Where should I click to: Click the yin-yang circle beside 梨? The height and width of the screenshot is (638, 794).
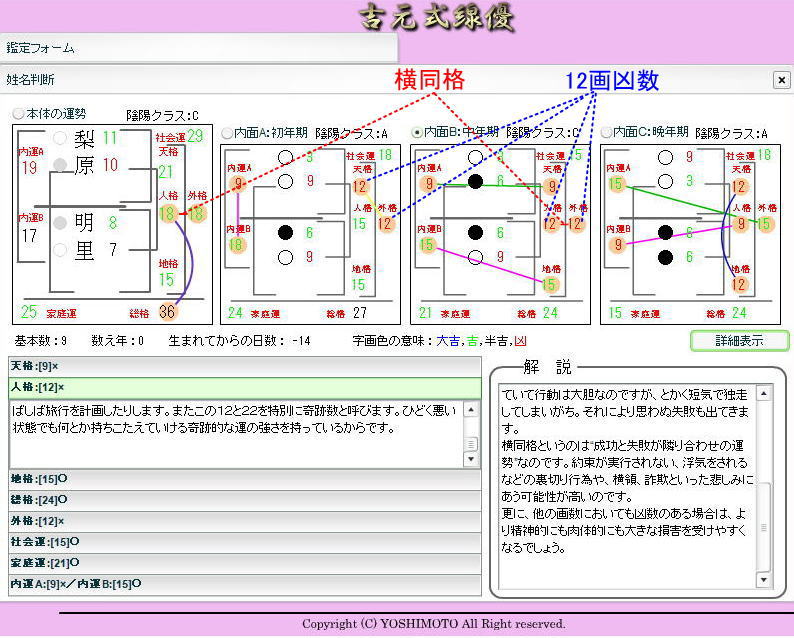[61, 138]
